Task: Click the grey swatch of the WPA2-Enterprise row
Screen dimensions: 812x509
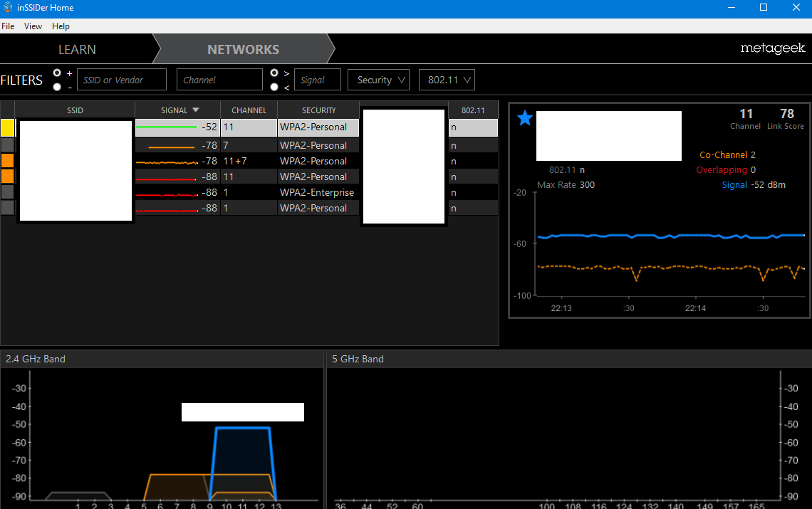Action: tap(7, 191)
